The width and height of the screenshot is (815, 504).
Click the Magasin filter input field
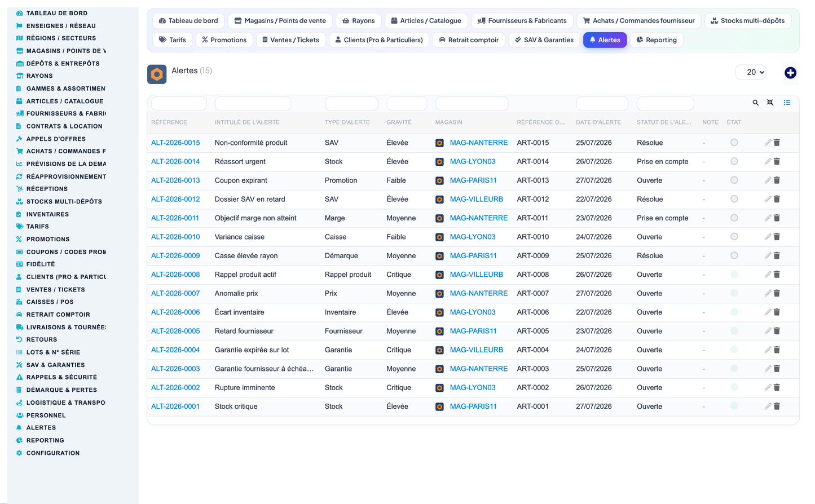coord(472,103)
